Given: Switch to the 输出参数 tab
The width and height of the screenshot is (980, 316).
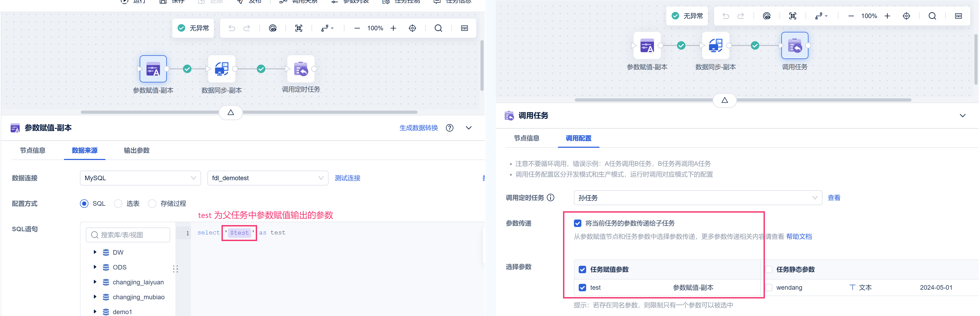Looking at the screenshot, I should click(137, 150).
